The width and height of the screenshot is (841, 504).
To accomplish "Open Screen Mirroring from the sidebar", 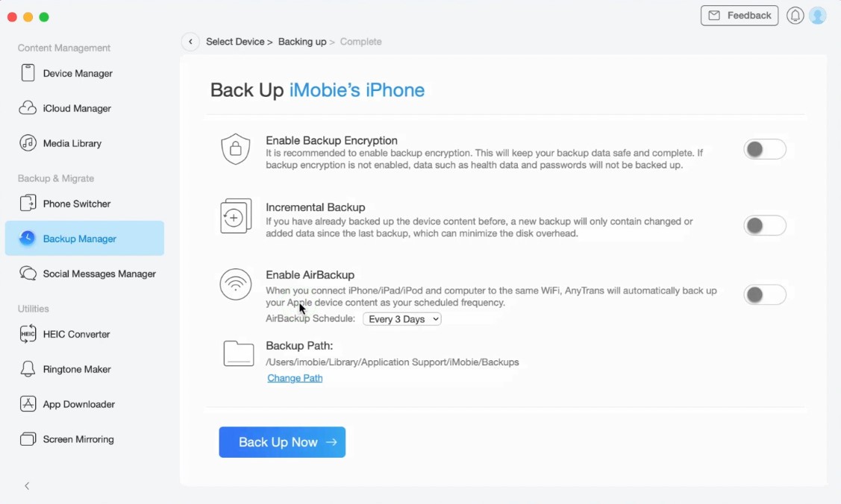I will click(78, 439).
